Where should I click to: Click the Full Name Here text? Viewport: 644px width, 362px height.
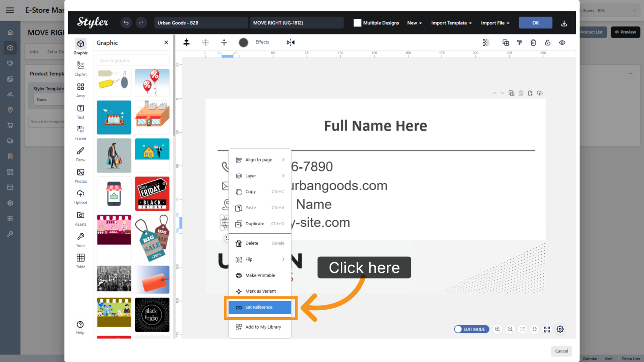pyautogui.click(x=375, y=126)
